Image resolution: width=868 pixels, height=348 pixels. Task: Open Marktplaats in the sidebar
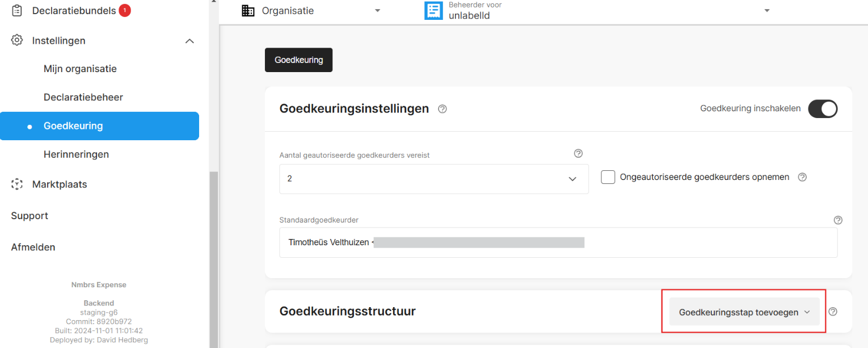(60, 184)
